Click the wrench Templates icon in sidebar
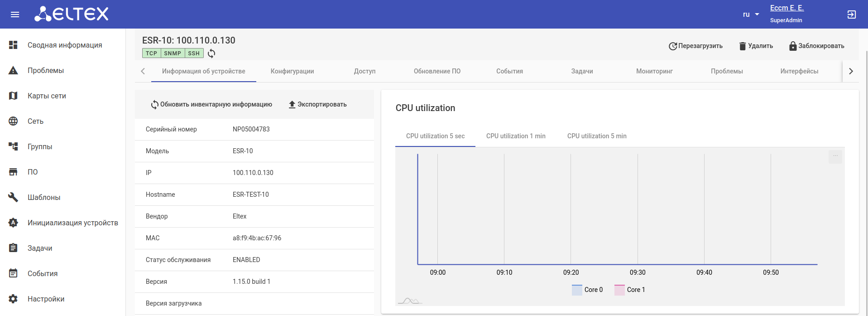The image size is (868, 316). (14, 197)
